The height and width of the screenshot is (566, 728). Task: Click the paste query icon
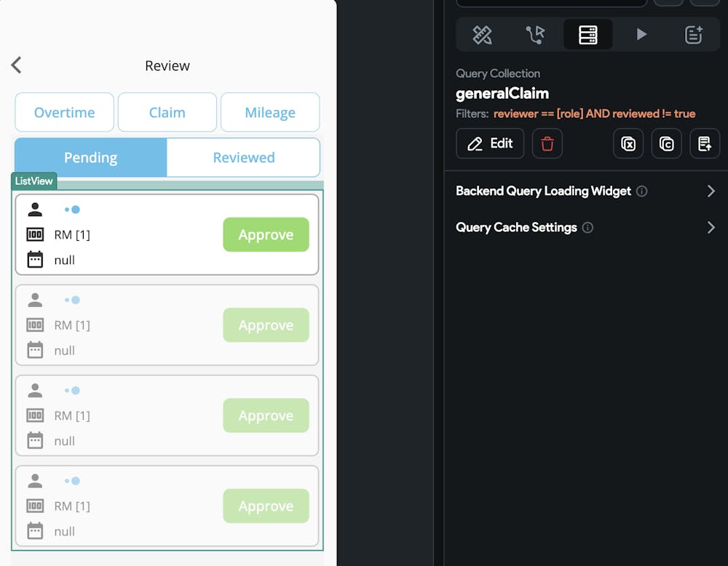[704, 144]
